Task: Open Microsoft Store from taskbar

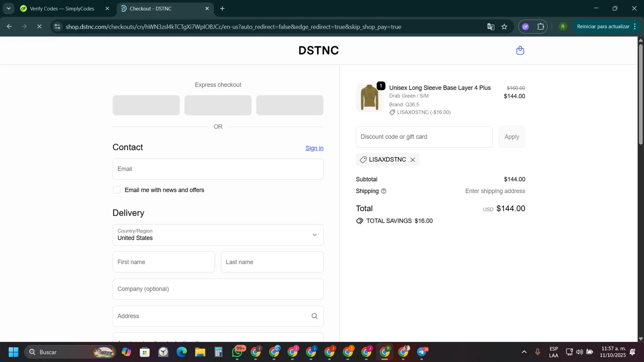Action: click(145, 352)
